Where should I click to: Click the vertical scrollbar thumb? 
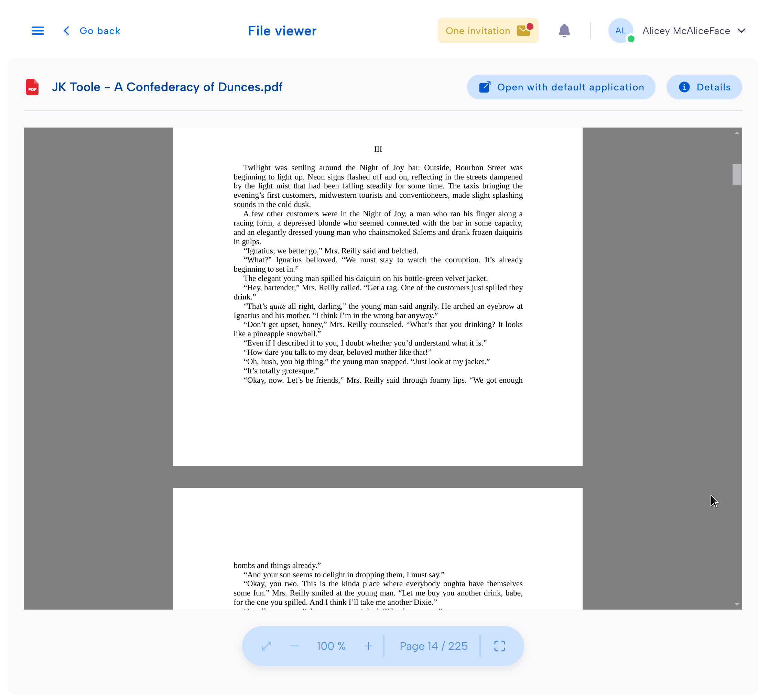[x=736, y=174]
